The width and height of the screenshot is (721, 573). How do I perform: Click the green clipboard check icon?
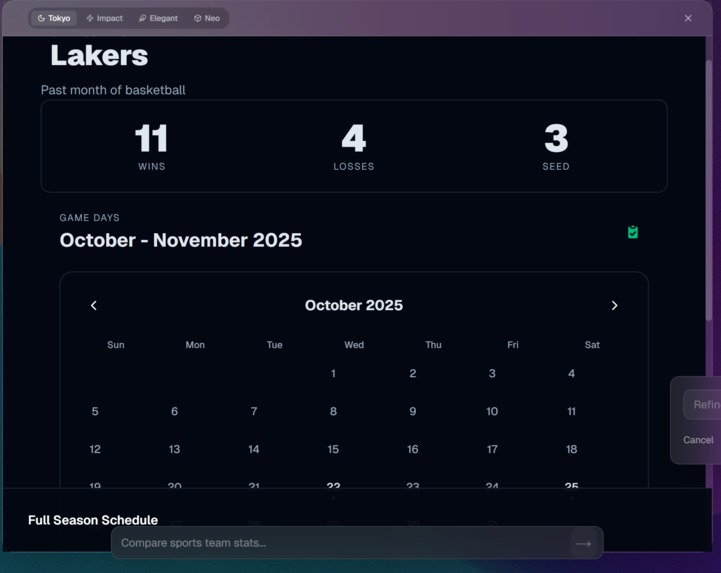pos(633,232)
